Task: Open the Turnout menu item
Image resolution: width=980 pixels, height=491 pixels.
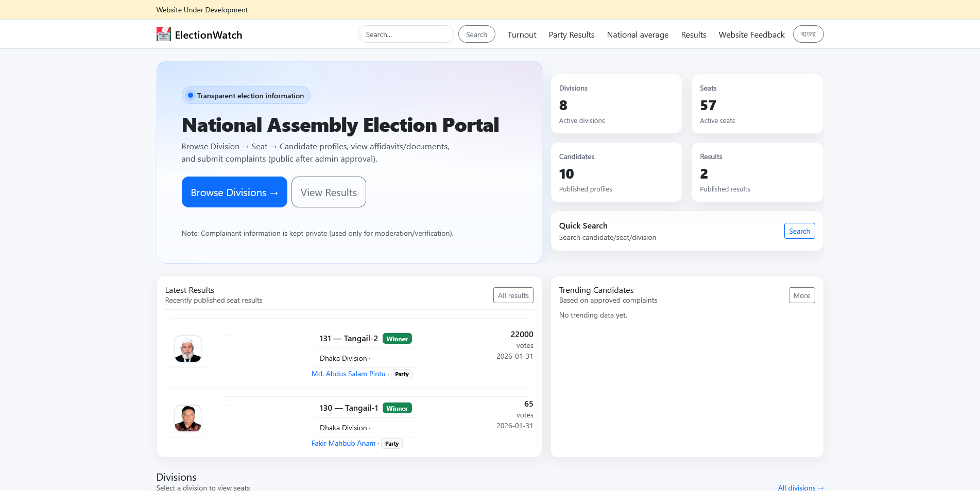Action: 522,35
